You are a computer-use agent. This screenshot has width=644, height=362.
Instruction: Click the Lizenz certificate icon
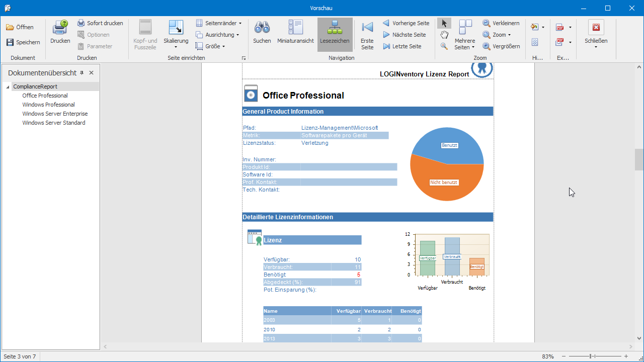pyautogui.click(x=255, y=237)
